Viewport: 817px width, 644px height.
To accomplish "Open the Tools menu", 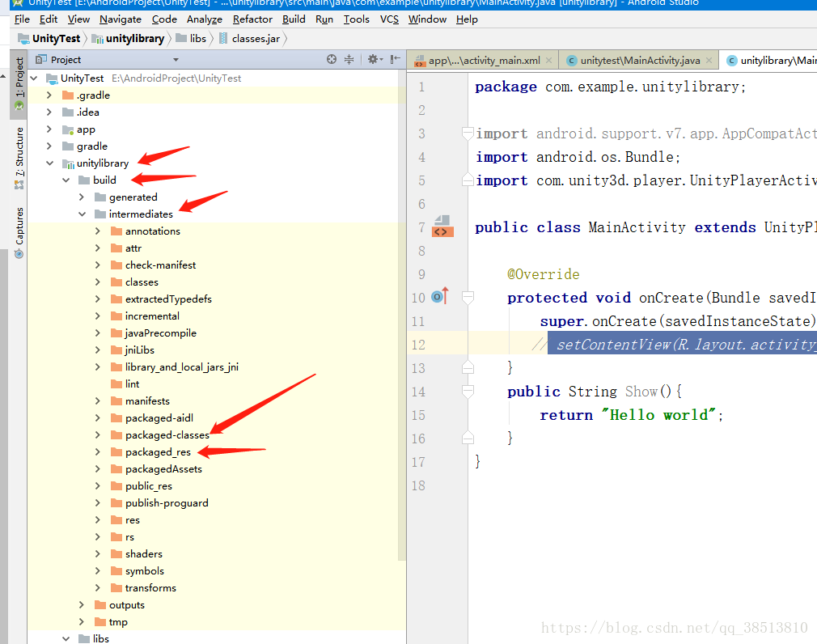I will click(357, 19).
